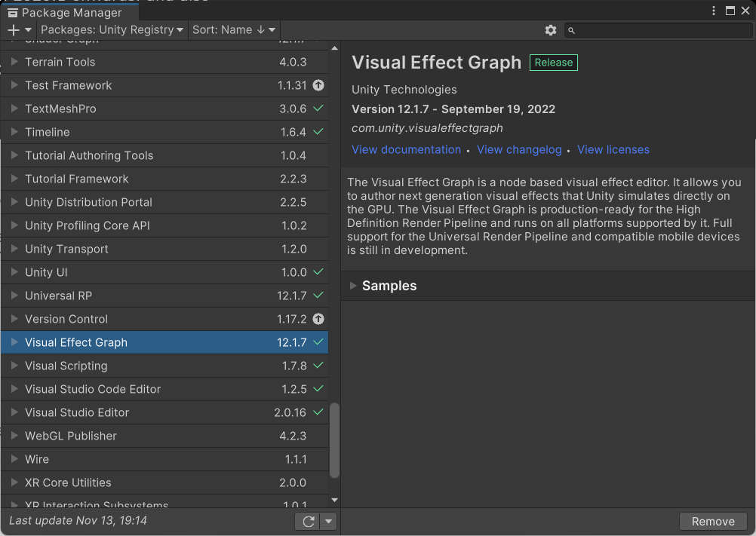Click the Last update Nov 13, 19:14 status

click(x=78, y=521)
